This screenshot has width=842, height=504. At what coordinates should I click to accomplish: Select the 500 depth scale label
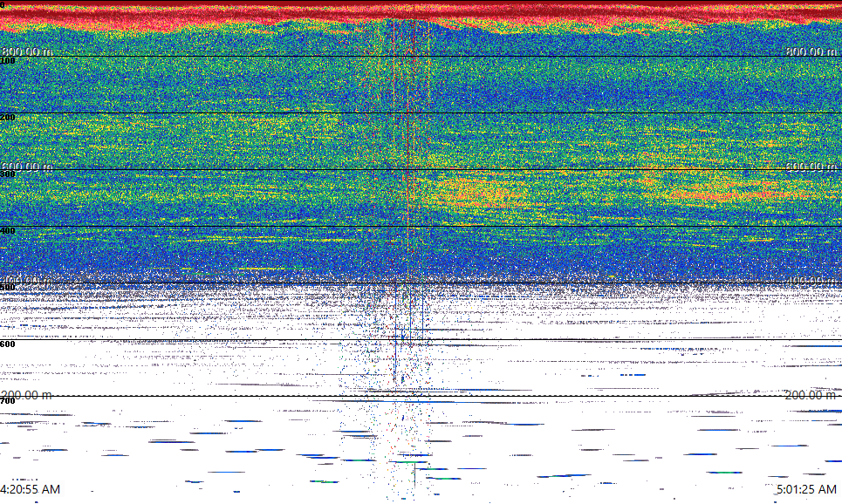8,288
